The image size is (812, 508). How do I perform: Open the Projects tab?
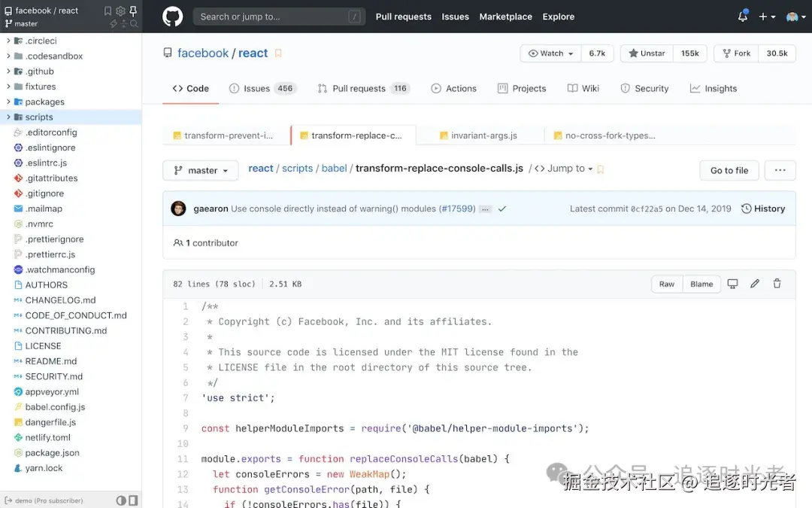[522, 89]
